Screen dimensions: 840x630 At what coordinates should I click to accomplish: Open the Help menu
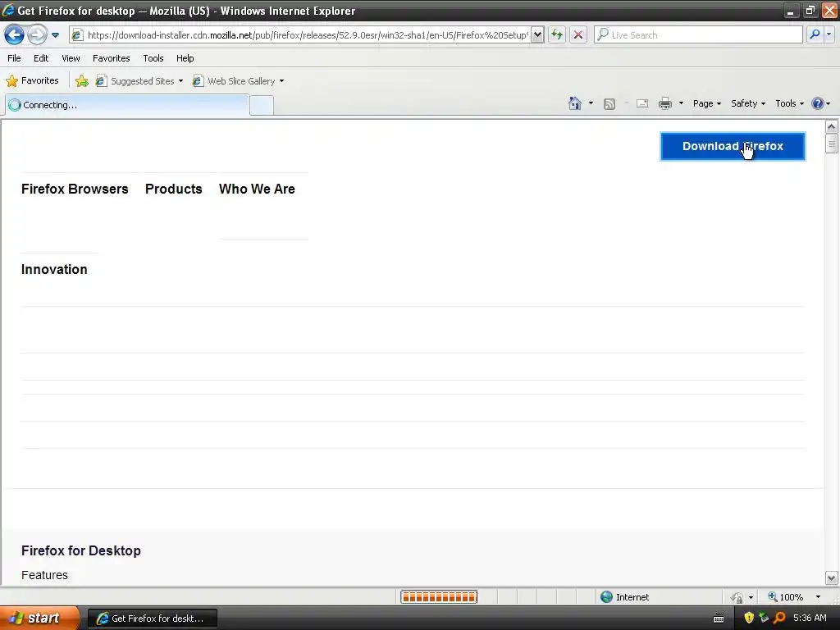click(x=185, y=58)
